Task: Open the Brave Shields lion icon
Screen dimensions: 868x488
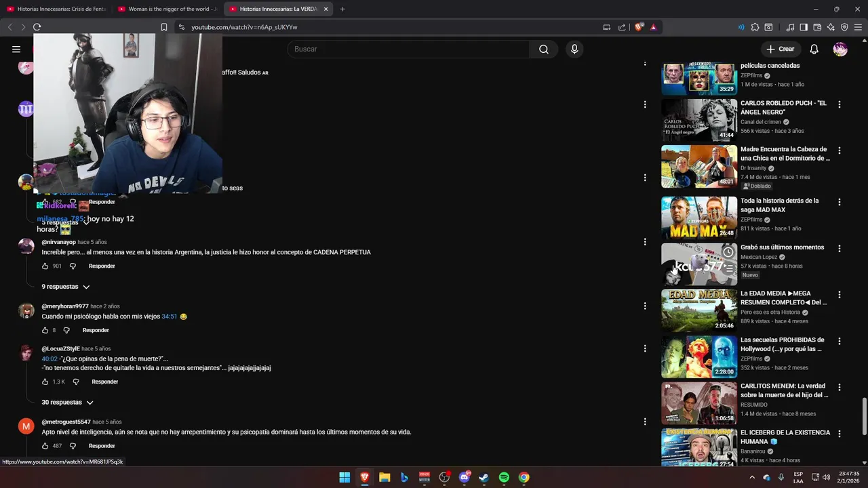Action: point(639,27)
